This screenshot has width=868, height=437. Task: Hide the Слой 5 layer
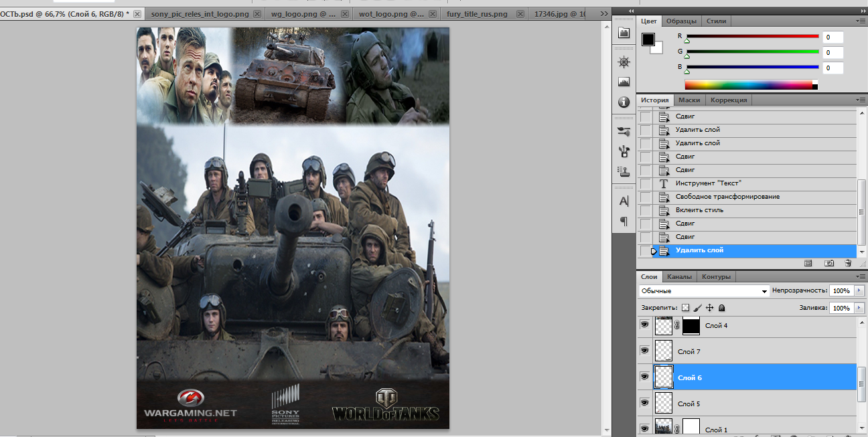pos(644,403)
